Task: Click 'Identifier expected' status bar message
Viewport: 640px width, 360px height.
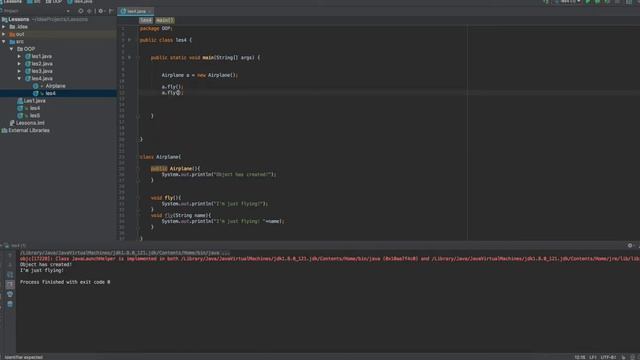Action: click(x=24, y=357)
